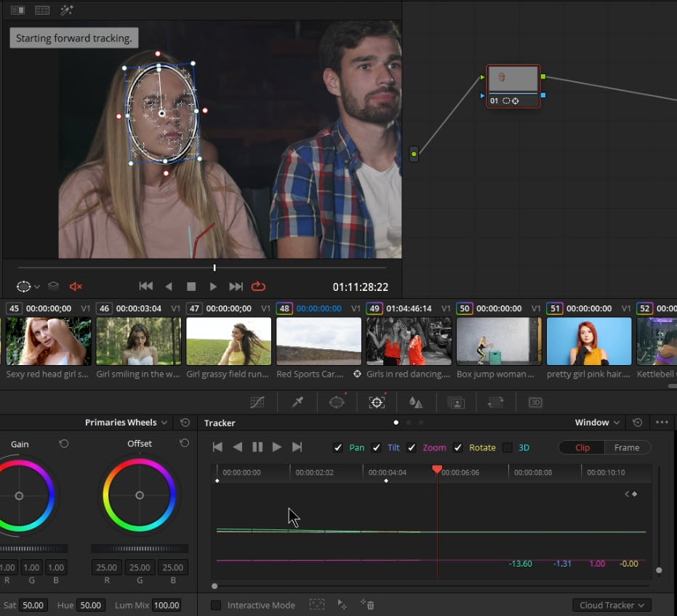Adjust the tracker graph horizontal zoom slider

(x=215, y=585)
